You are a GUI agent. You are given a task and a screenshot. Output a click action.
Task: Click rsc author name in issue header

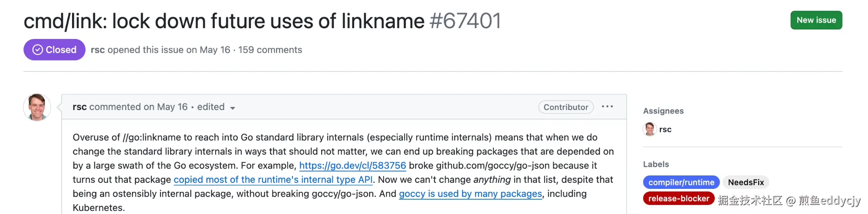98,50
